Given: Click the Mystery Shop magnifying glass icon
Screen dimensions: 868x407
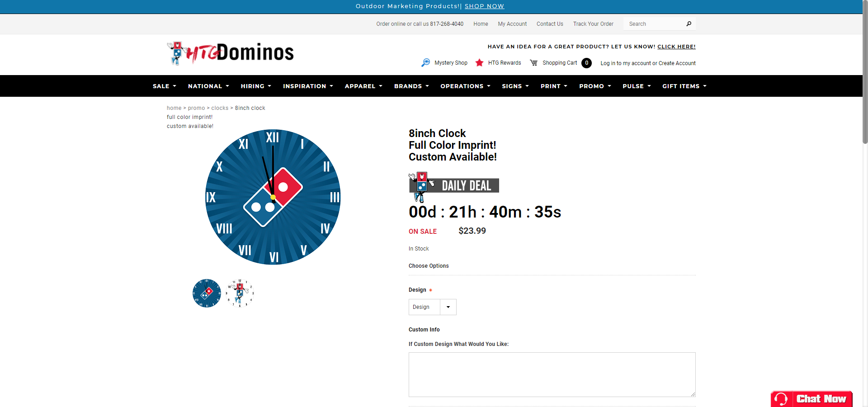Looking at the screenshot, I should pyautogui.click(x=425, y=63).
